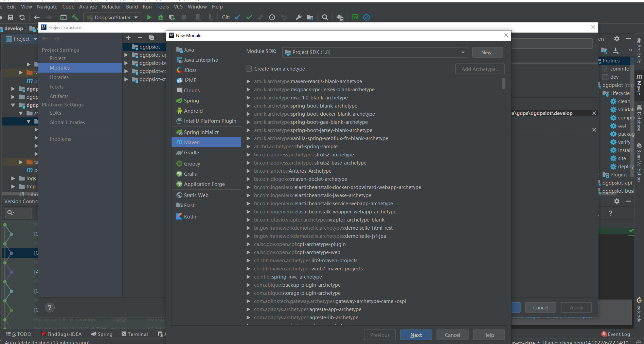The image size is (644, 344).
Task: Show Git history clock icon
Action: point(272,17)
